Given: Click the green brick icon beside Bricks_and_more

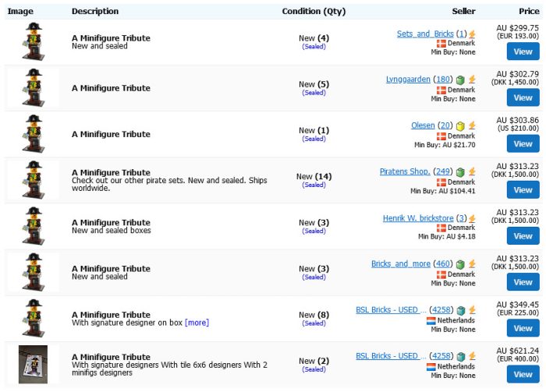Looking at the screenshot, I should 461,264.
